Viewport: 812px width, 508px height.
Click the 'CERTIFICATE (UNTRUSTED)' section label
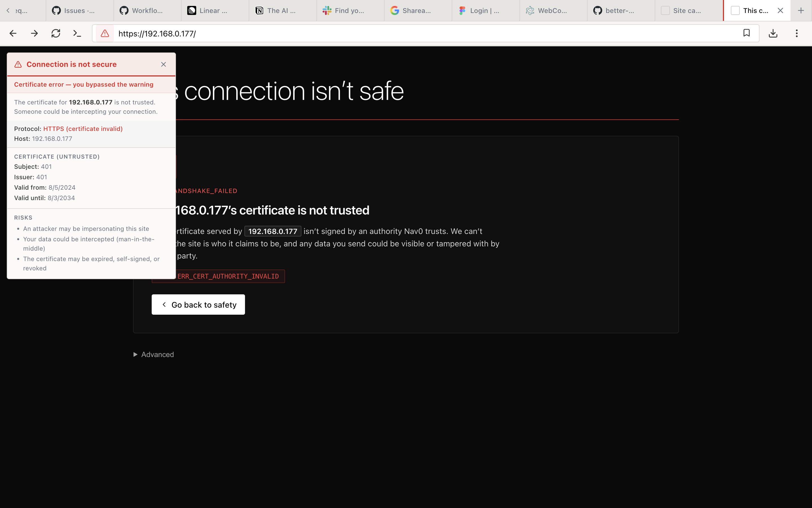(57, 157)
